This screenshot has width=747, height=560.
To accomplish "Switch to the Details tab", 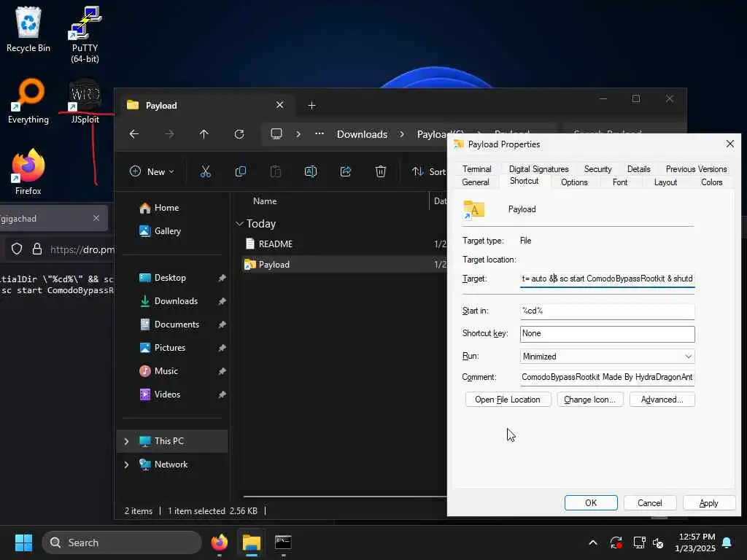I will click(x=638, y=169).
